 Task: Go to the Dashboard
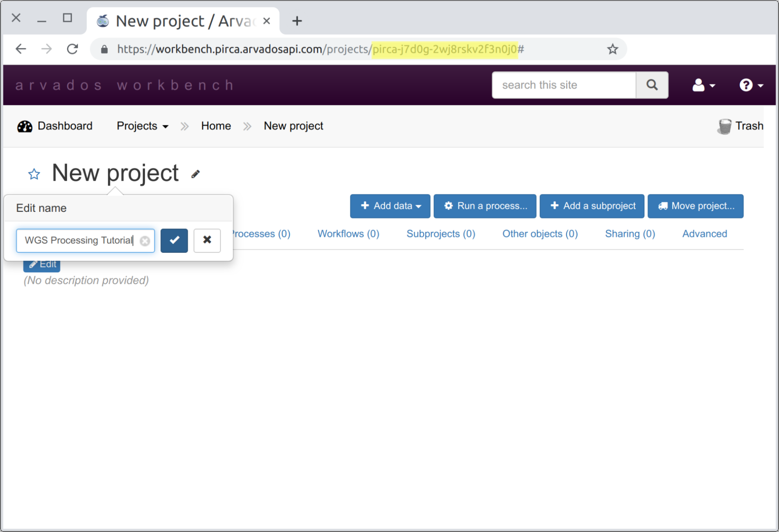55,126
